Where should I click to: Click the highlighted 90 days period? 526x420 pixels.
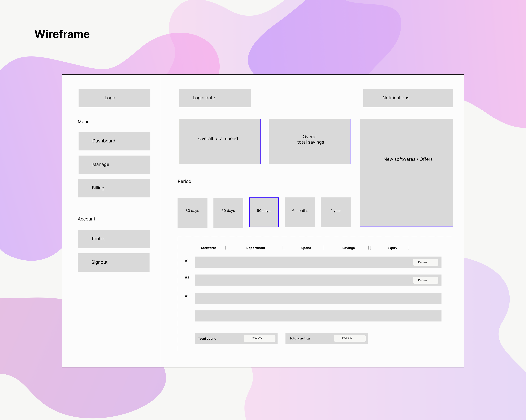(x=264, y=212)
